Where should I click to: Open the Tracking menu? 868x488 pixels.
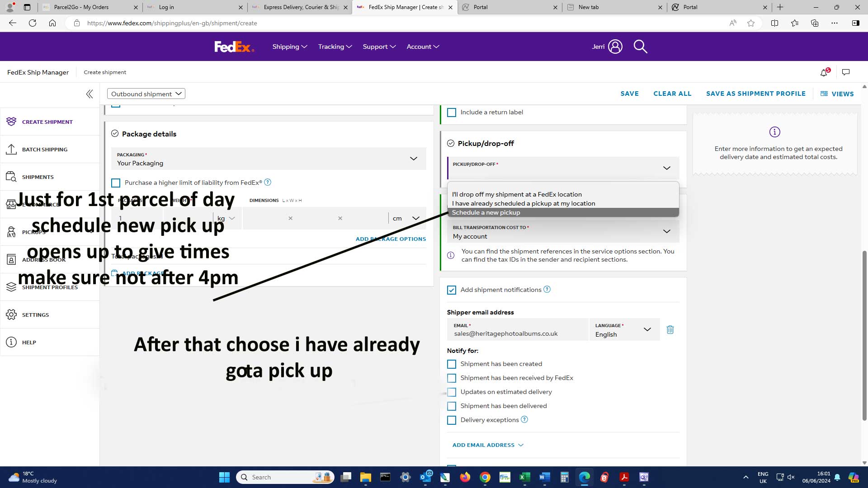335,47
